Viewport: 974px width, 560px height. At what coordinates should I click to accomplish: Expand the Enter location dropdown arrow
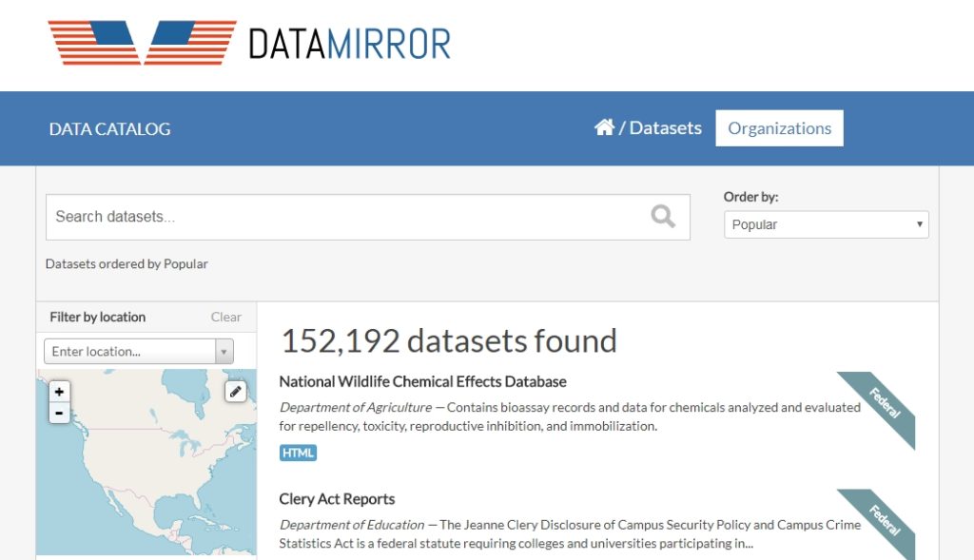222,351
